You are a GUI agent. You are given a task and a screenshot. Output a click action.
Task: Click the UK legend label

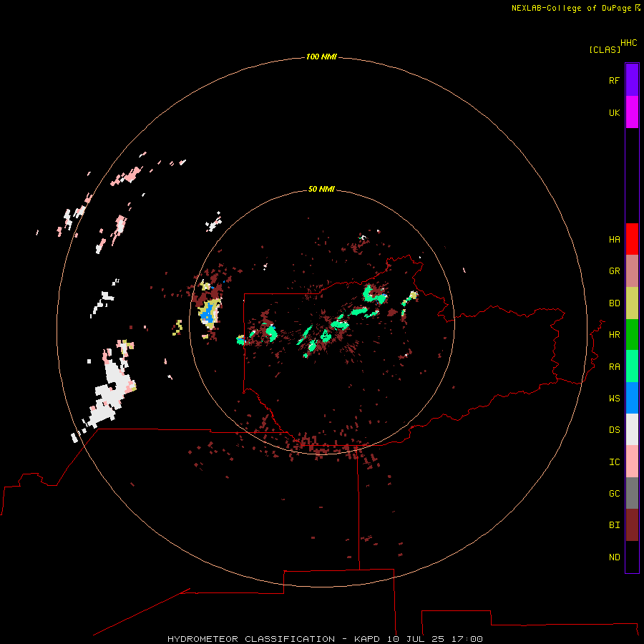click(x=614, y=112)
